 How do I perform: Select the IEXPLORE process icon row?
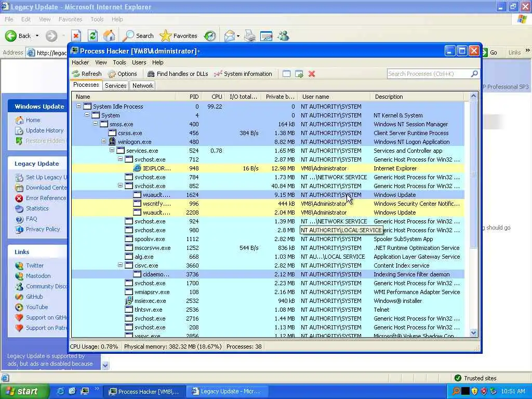(137, 168)
